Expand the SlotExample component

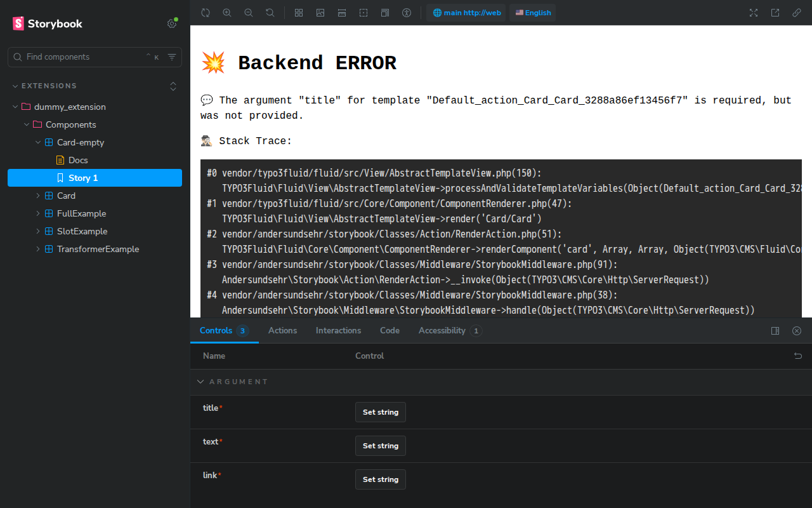[x=82, y=231]
